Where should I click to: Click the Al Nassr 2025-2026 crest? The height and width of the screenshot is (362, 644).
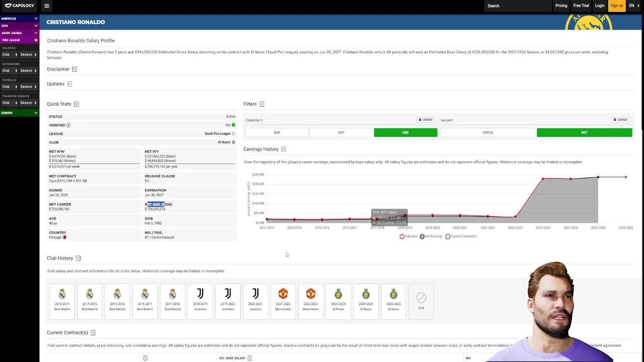tap(393, 294)
